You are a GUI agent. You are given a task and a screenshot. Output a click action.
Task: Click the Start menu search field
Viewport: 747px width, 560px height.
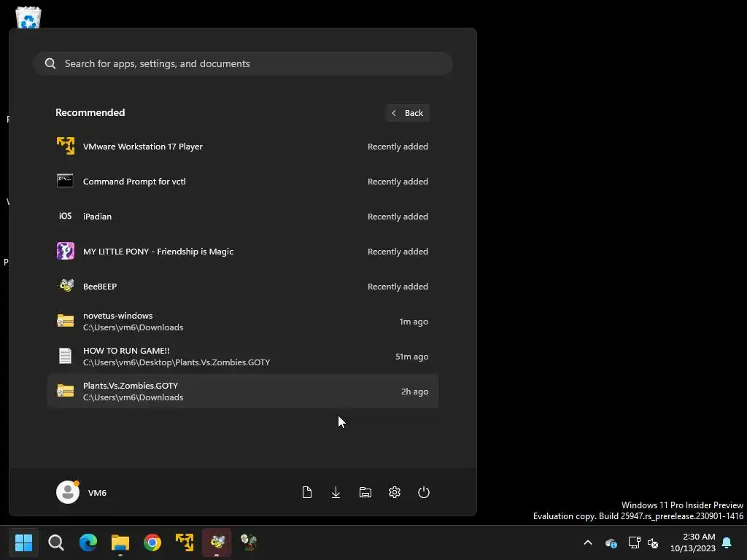point(242,63)
